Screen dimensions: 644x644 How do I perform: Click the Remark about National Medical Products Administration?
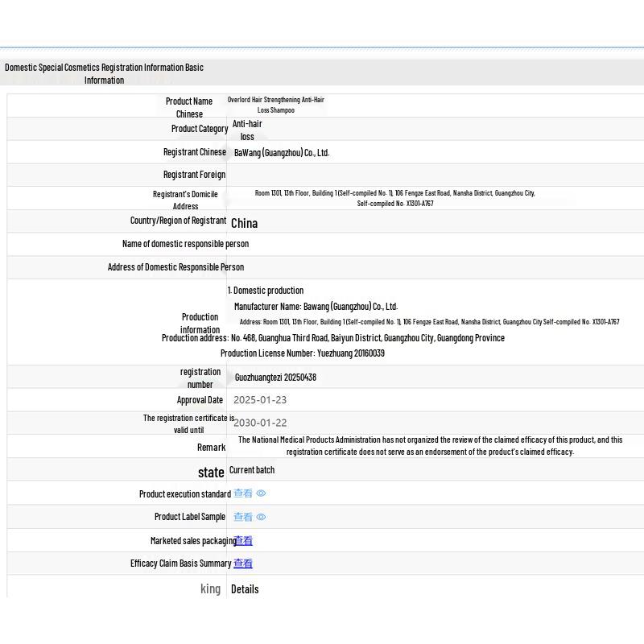[x=430, y=446]
